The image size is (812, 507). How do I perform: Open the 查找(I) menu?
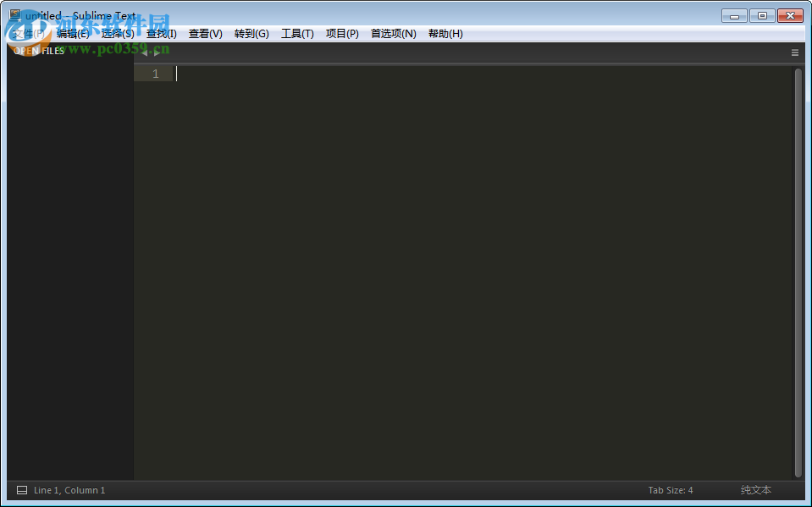point(161,34)
